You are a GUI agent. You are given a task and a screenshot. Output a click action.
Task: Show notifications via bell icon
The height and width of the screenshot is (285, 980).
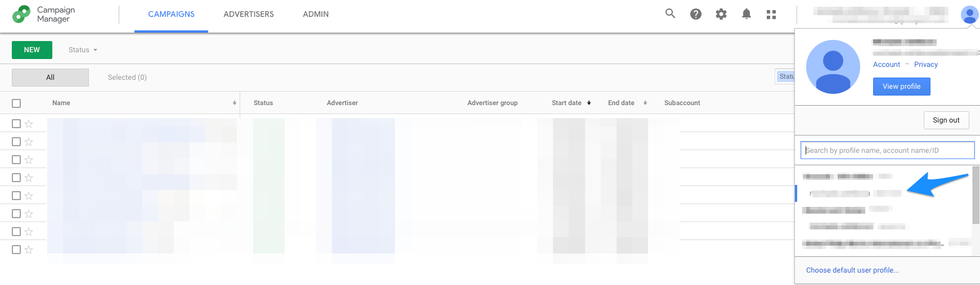tap(747, 14)
